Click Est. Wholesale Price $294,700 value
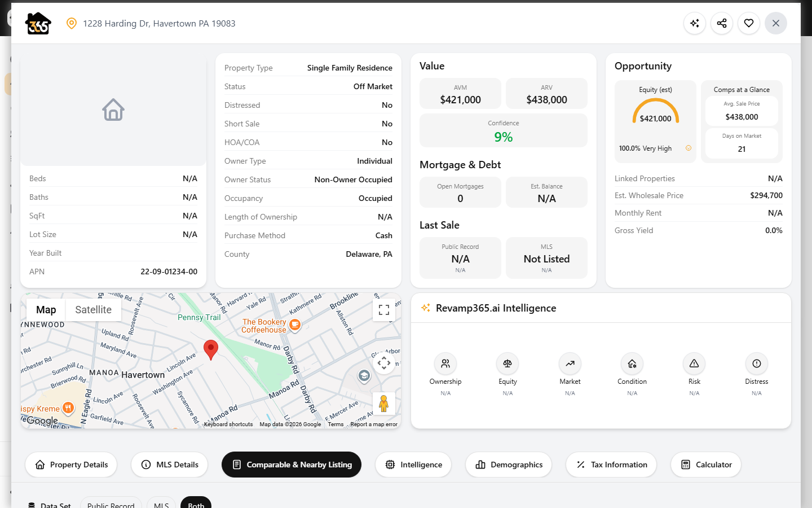 pyautogui.click(x=766, y=195)
